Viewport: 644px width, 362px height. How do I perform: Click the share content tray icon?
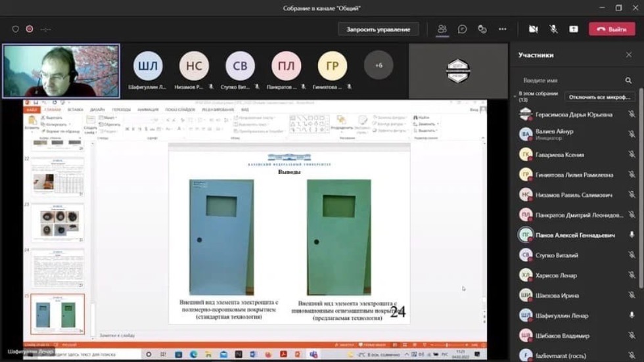[x=574, y=29]
